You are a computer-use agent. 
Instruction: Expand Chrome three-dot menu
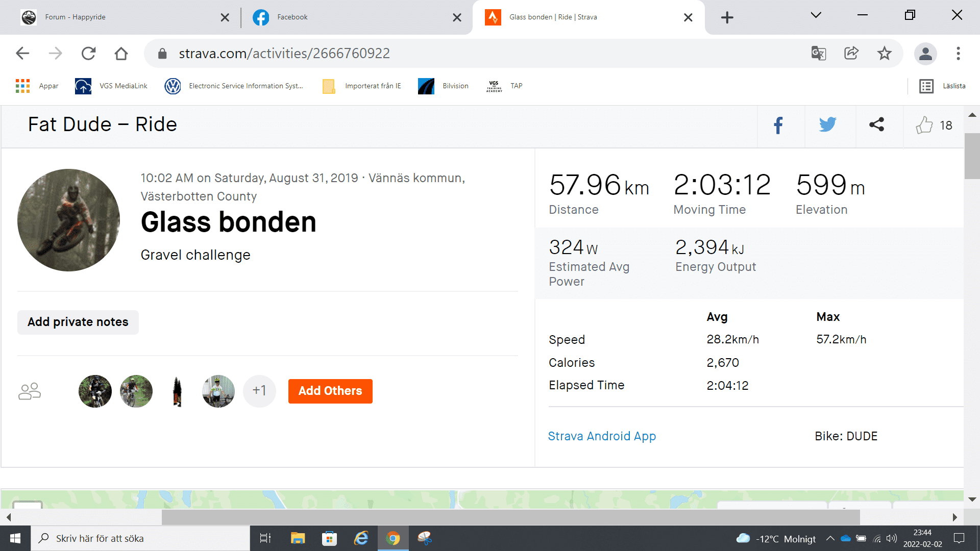coord(958,54)
